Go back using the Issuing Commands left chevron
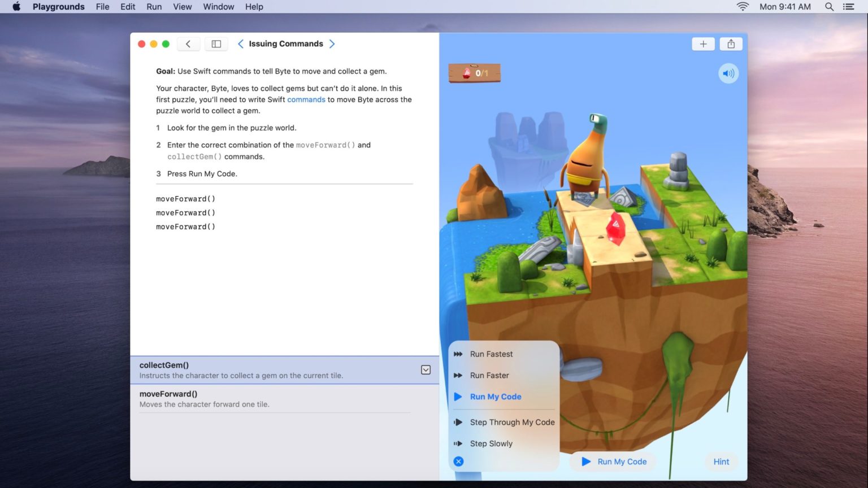The height and width of the screenshot is (488, 868). point(241,43)
